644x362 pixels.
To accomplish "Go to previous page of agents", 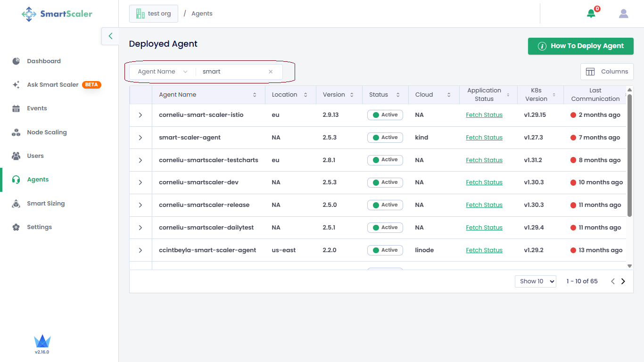I will click(x=613, y=281).
